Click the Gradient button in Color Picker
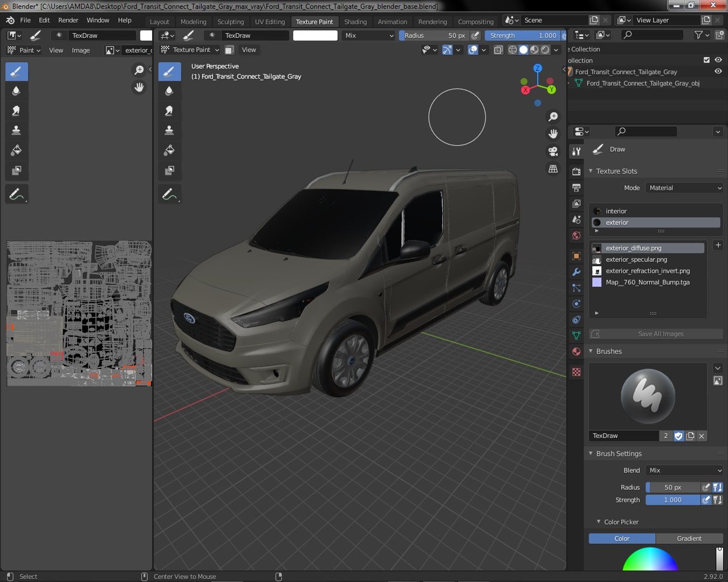Image resolution: width=728 pixels, height=582 pixels. coord(689,538)
